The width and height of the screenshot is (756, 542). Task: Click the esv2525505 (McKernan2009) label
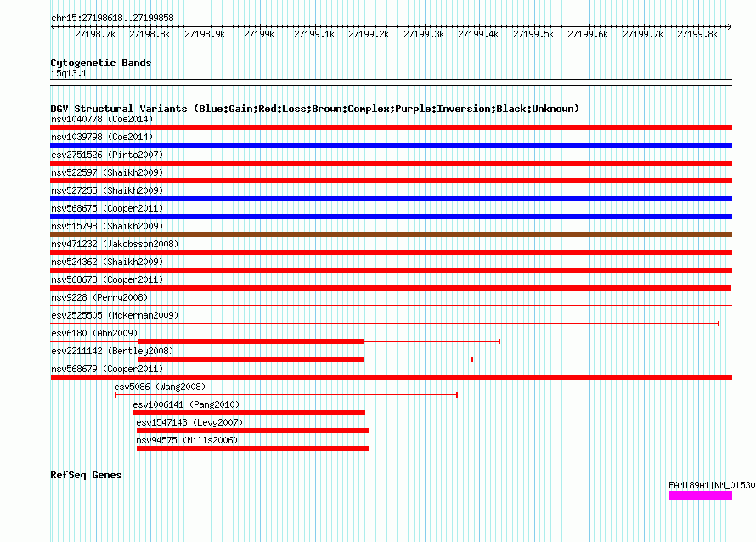pyautogui.click(x=115, y=315)
